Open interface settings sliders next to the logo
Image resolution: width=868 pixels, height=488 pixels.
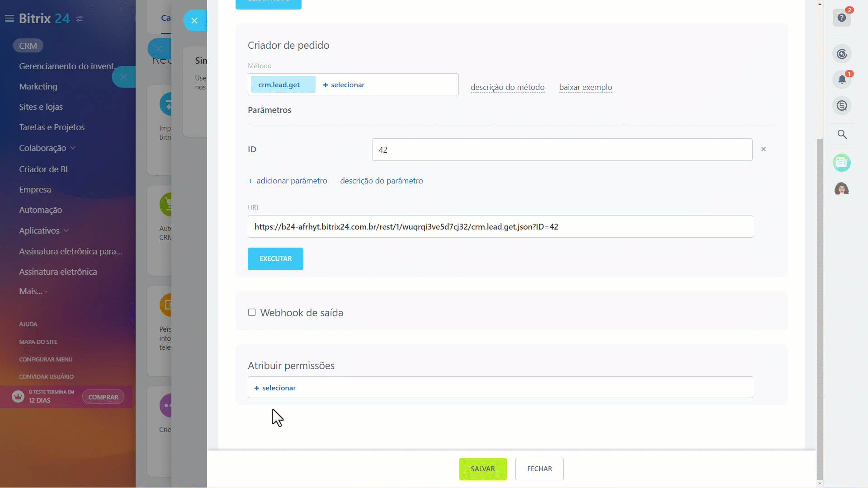(80, 19)
